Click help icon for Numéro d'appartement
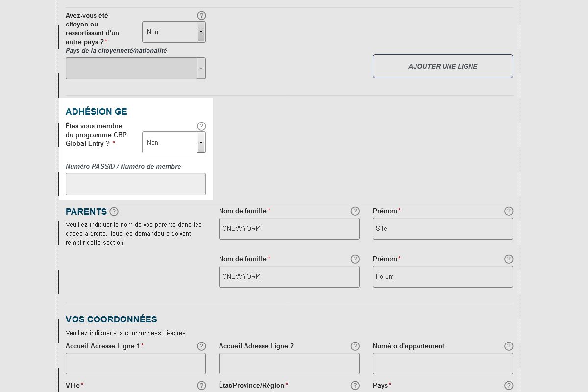This screenshot has width=588, height=392. [x=509, y=346]
